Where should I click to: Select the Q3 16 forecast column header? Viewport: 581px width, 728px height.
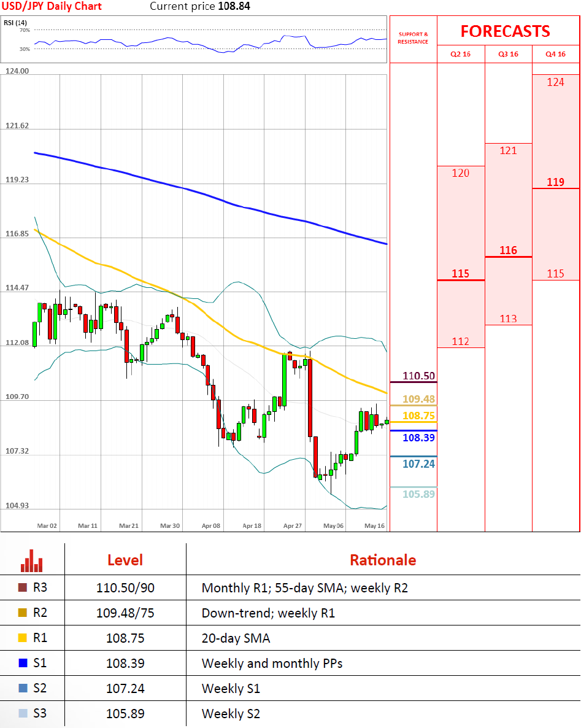pos(508,54)
